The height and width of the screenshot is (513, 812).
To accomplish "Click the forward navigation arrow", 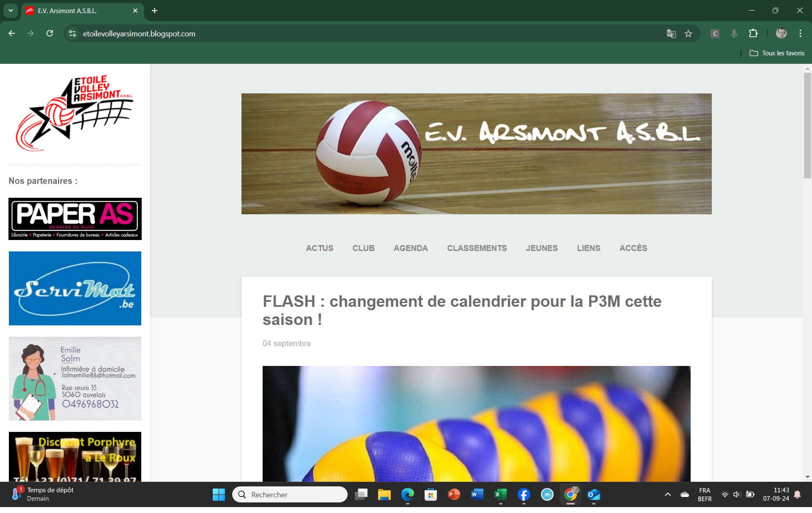I will pyautogui.click(x=30, y=33).
